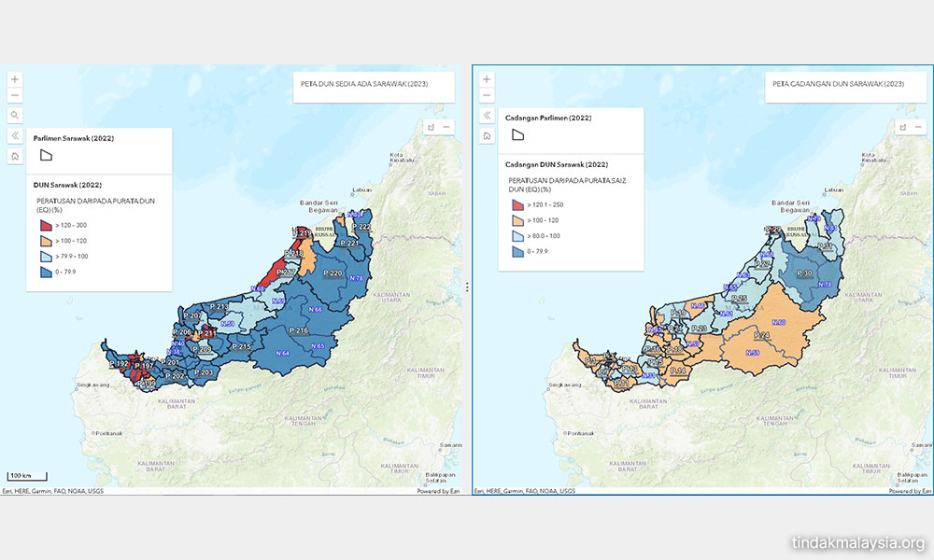Zoom out on the right proposed-DUN map

(x=487, y=96)
